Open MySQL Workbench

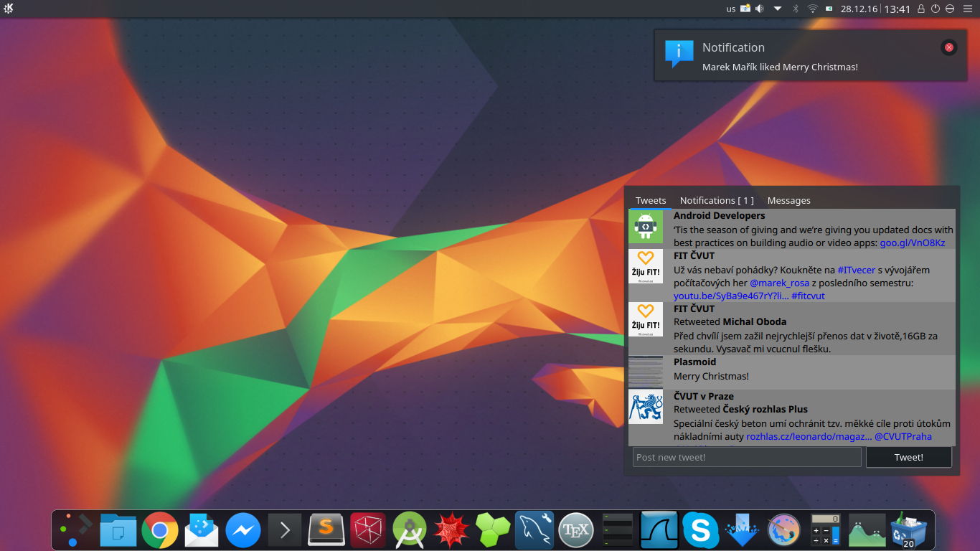coord(534,529)
